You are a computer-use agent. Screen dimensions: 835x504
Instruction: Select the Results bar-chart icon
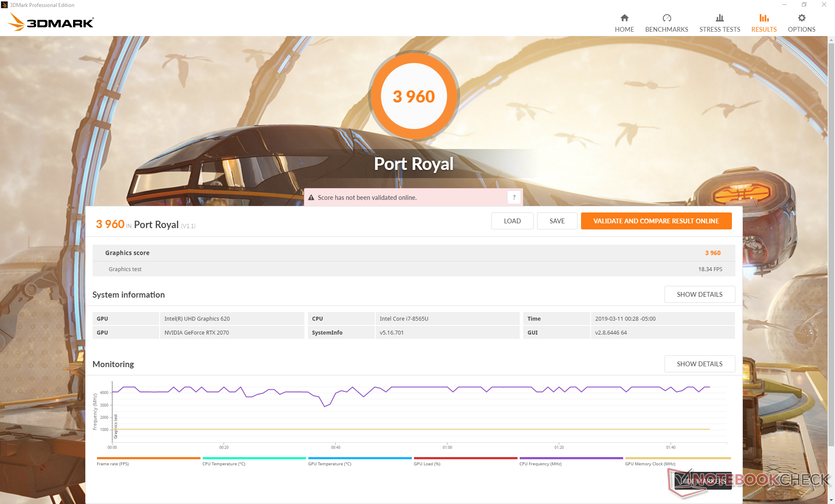coord(764,18)
